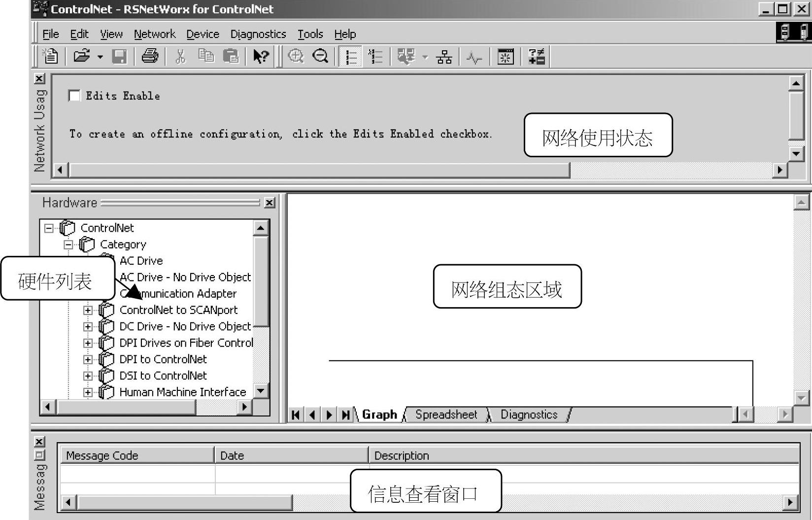The width and height of the screenshot is (812, 520).
Task: Click the Cut scissors icon
Action: pos(180,56)
